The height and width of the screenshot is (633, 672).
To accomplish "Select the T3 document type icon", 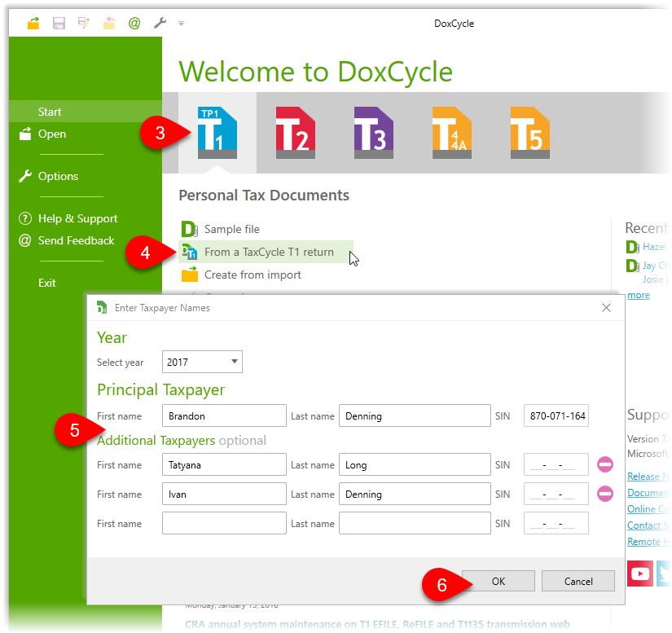I will click(373, 133).
